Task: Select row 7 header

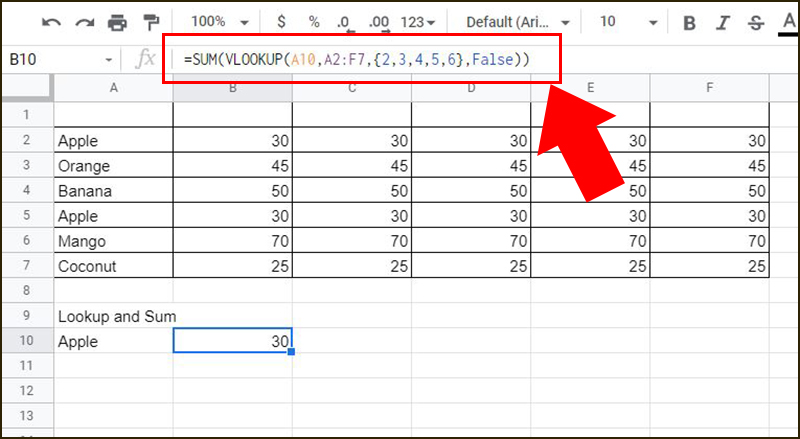Action: coord(28,265)
